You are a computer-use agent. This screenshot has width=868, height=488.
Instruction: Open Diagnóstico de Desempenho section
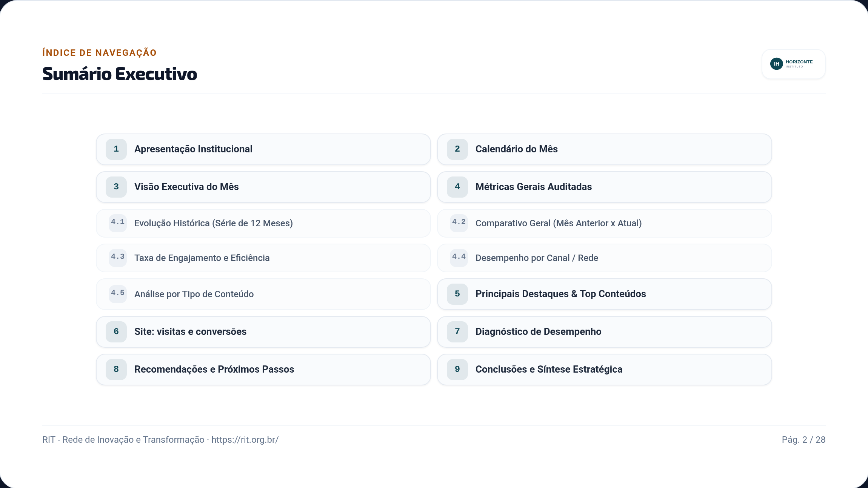point(605,332)
